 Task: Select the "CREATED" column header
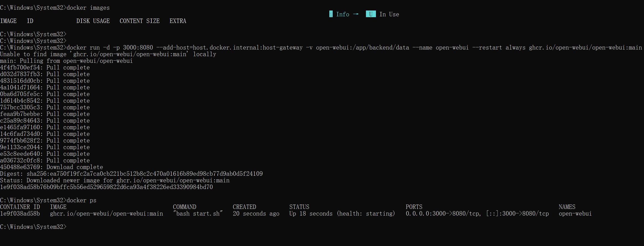pos(245,207)
